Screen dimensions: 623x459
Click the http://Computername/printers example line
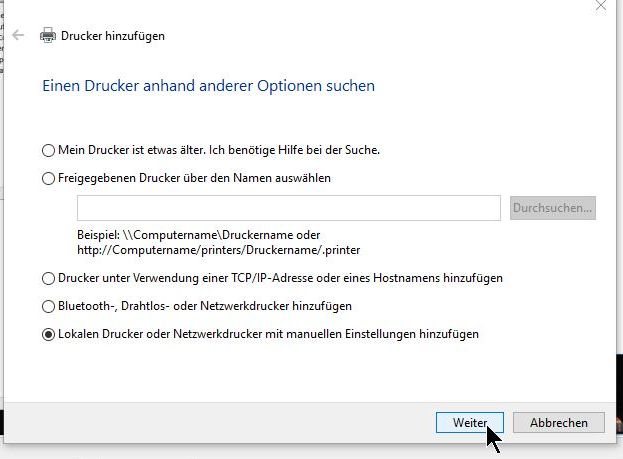[x=219, y=250]
